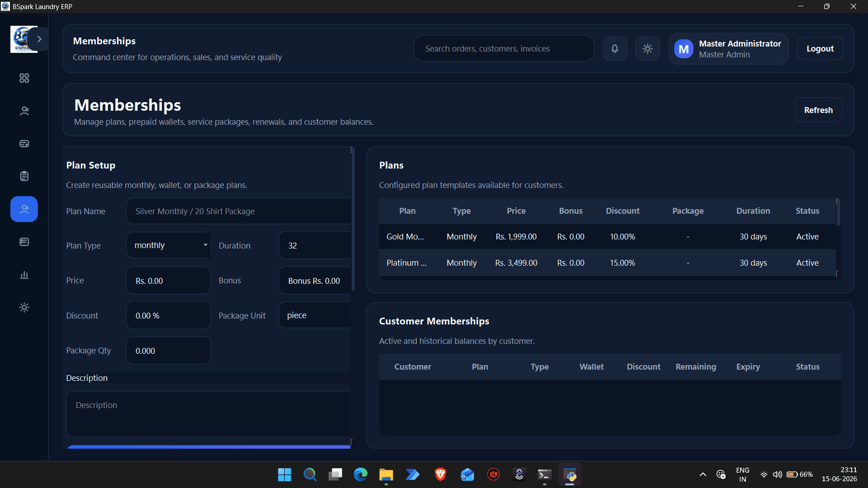
Task: Click the Duration field showing 32
Action: [315, 245]
